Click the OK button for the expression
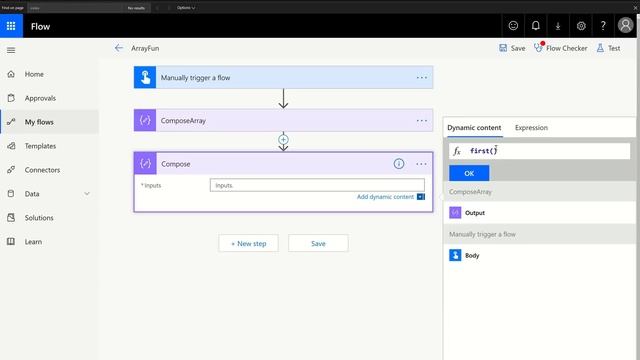 [469, 173]
